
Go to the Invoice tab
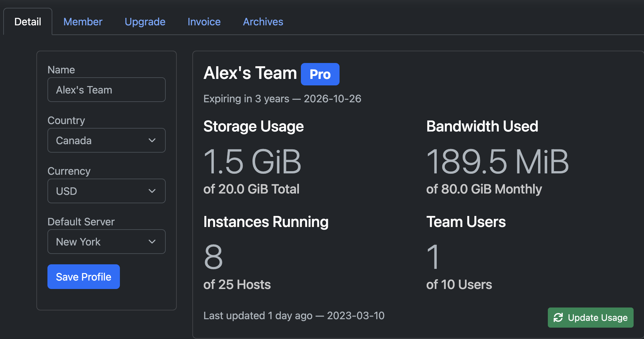(204, 22)
